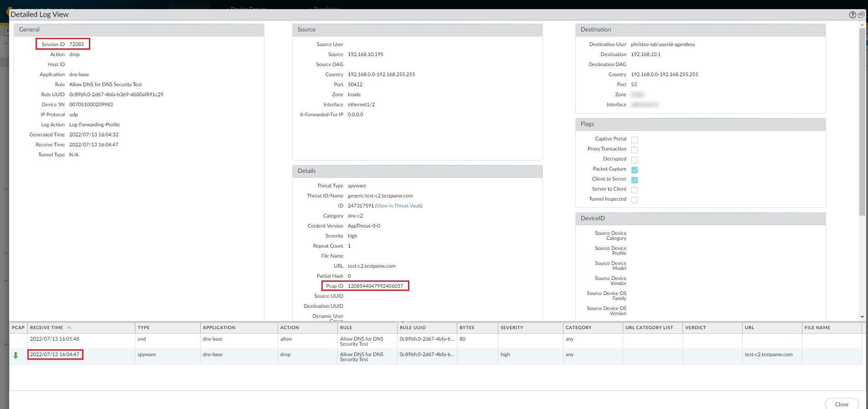This screenshot has height=409, width=868.
Task: Open help for Detailed Log View
Action: click(x=852, y=15)
